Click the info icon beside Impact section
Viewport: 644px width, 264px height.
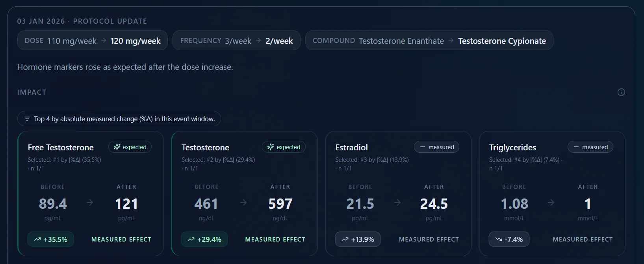(x=621, y=92)
